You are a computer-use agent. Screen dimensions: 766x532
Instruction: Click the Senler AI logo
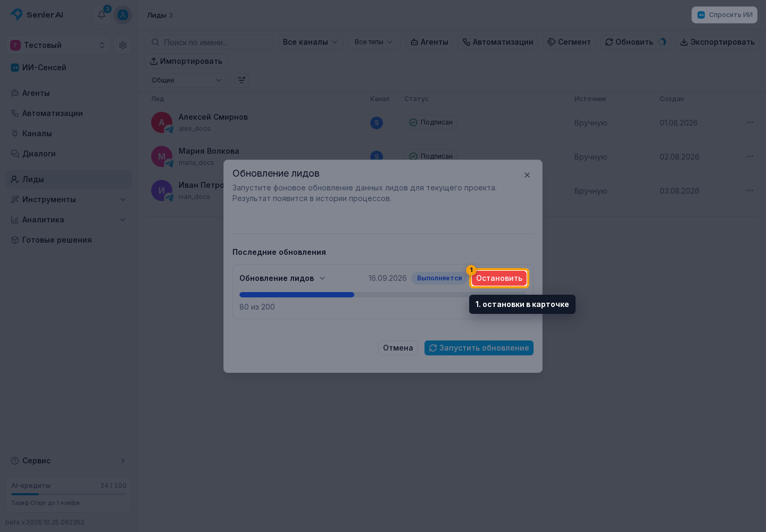(x=37, y=15)
